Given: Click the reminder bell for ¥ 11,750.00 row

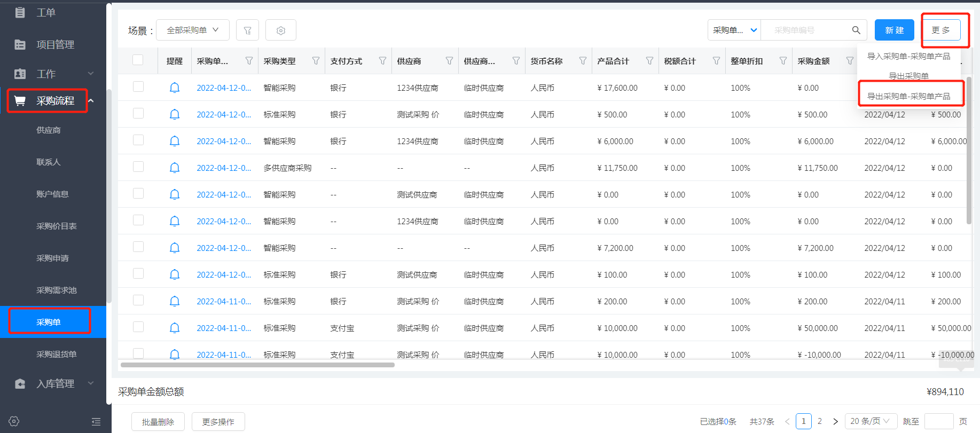Looking at the screenshot, I should point(174,168).
